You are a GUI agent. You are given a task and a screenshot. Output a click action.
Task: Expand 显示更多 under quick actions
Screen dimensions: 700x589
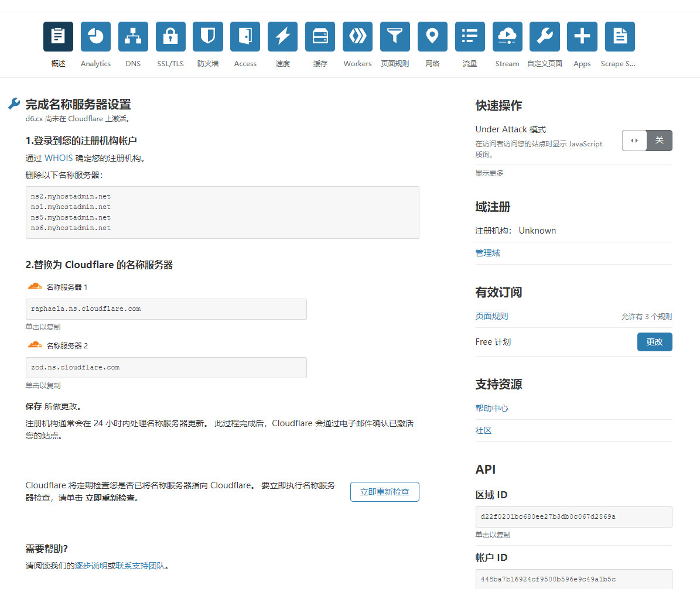489,173
